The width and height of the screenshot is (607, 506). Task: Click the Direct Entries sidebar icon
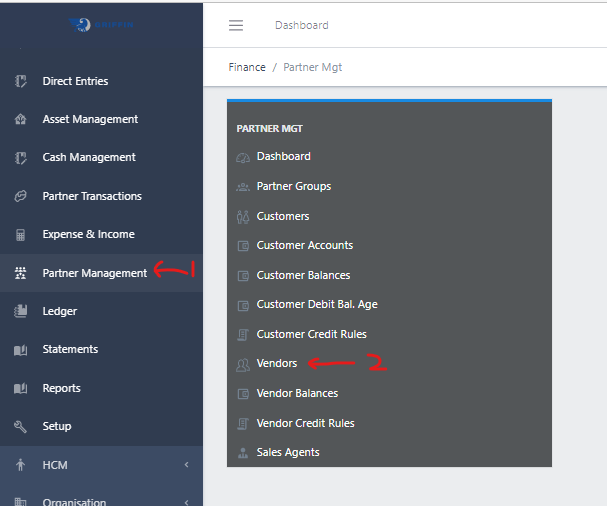(x=21, y=81)
